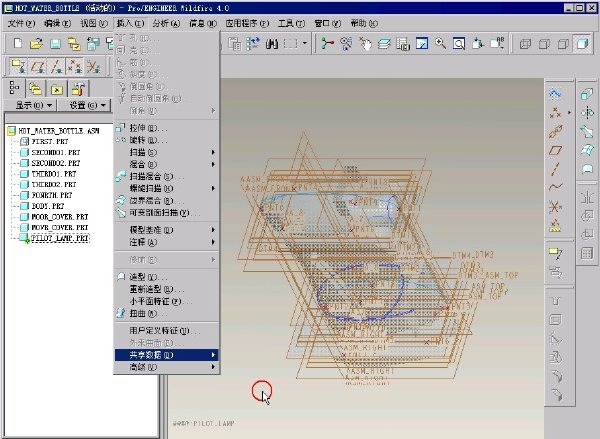Click the dashed selection box icon
This screenshot has width=600, height=439.
291,44
